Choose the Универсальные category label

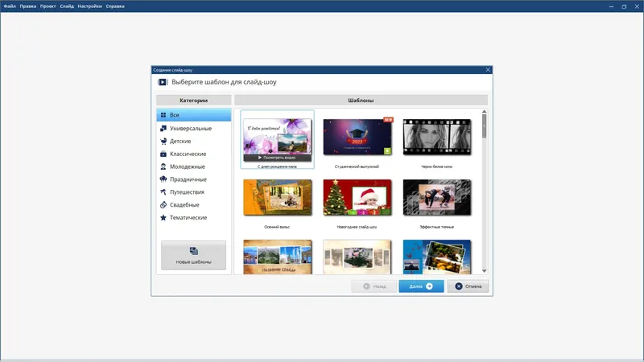[191, 129]
